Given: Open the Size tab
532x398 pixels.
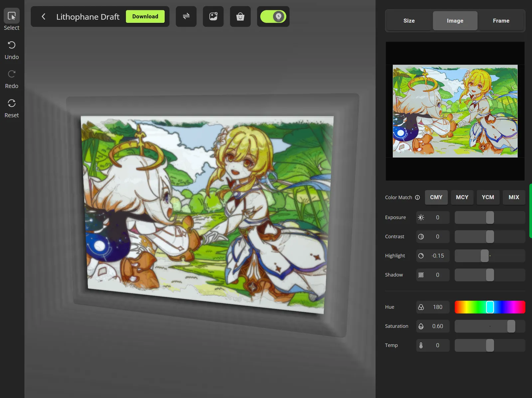Looking at the screenshot, I should [409, 20].
